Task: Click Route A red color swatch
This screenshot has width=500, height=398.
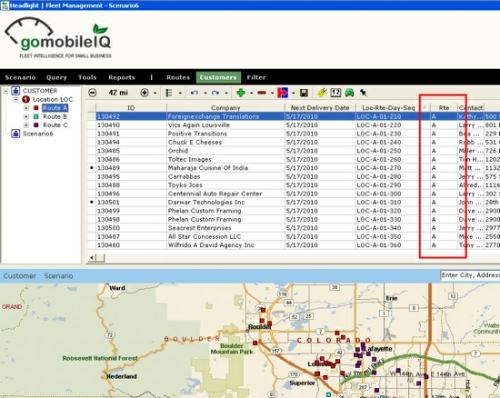Action: (36, 108)
